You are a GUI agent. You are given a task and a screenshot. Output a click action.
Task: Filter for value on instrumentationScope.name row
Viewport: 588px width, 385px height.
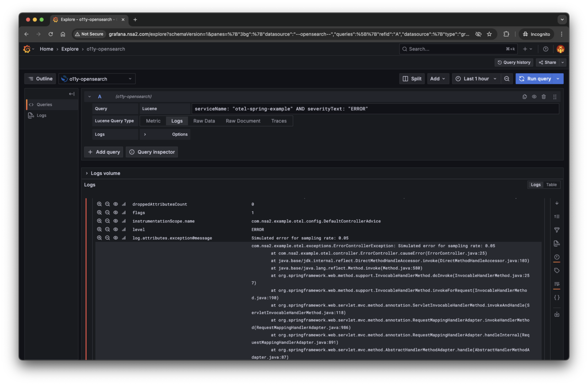[99, 221]
